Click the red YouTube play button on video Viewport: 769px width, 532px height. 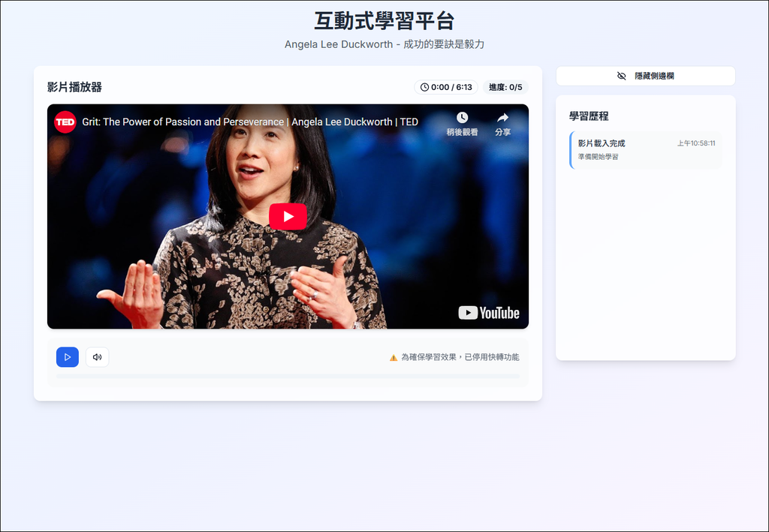point(288,216)
